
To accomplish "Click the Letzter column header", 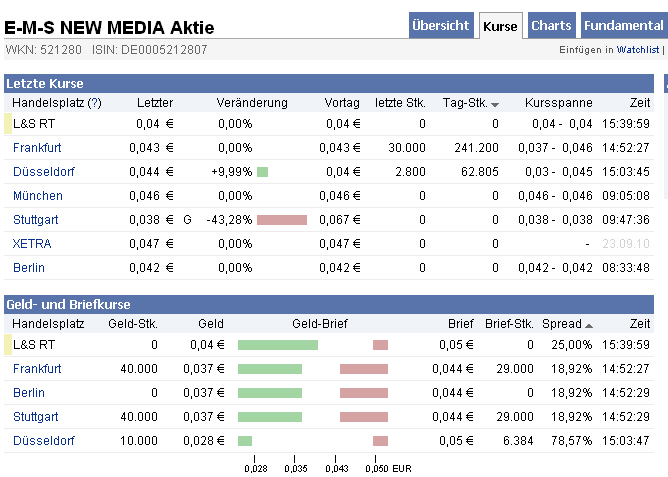I will pyautogui.click(x=155, y=103).
